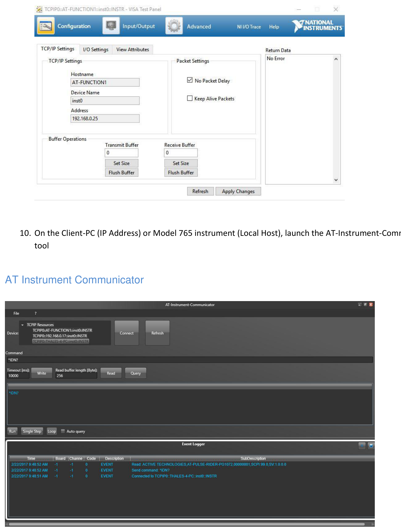Click the Loop button
401x532 pixels.
tap(52, 431)
